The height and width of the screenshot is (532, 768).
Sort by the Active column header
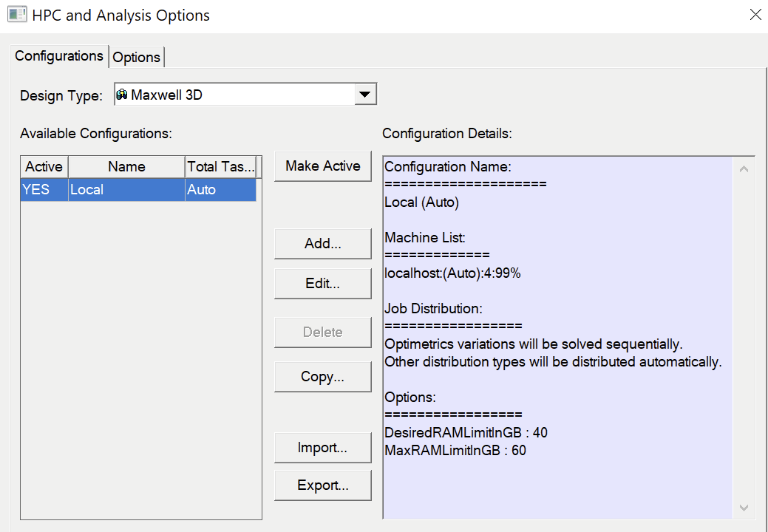coord(44,167)
